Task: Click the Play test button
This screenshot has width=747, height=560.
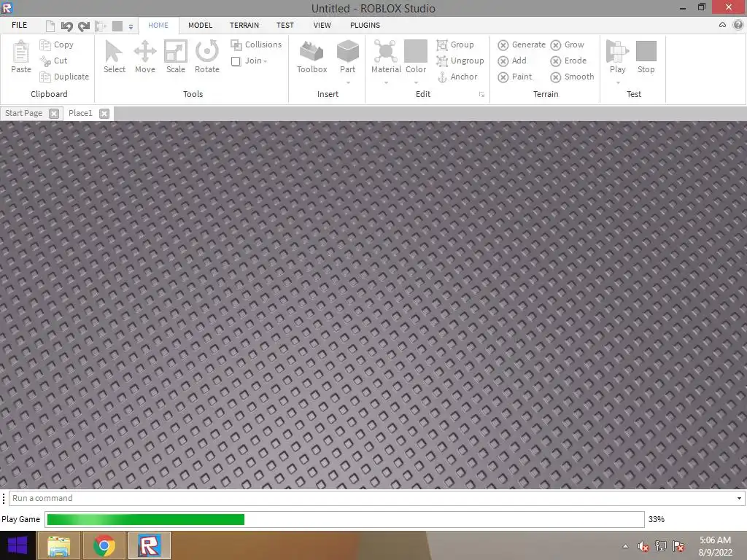Action: (x=617, y=57)
